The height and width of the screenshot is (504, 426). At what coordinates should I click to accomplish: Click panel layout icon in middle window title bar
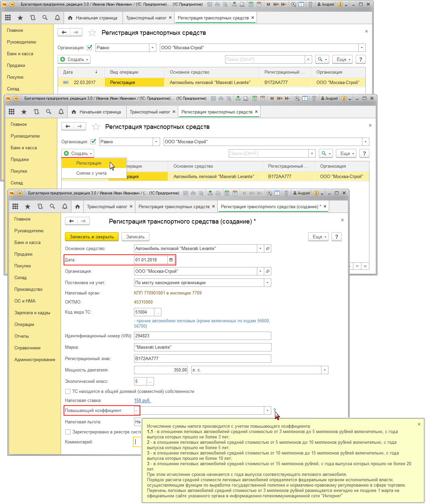pyautogui.click(x=305, y=98)
